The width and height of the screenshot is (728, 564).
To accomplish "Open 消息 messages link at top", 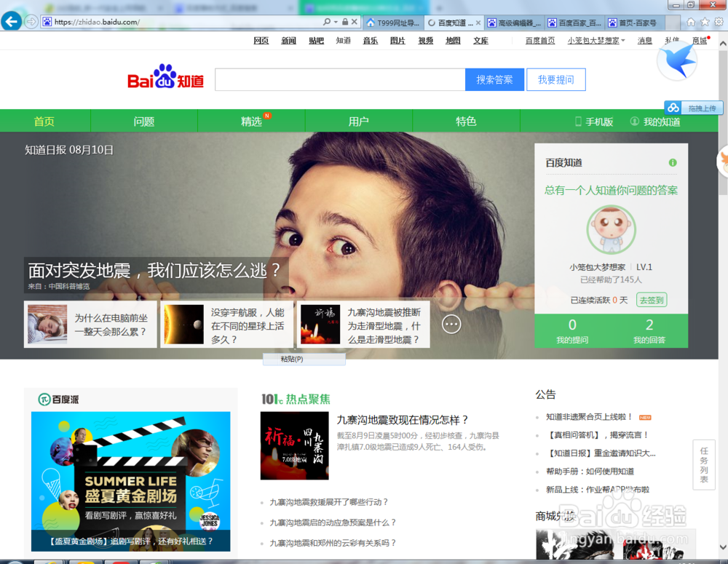I will pyautogui.click(x=644, y=41).
